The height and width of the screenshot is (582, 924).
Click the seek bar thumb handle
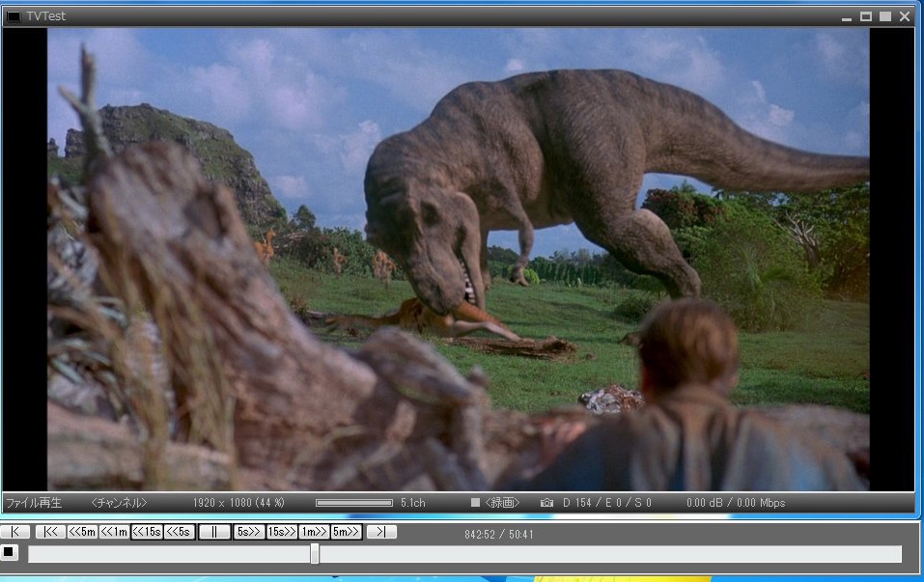pos(315,554)
